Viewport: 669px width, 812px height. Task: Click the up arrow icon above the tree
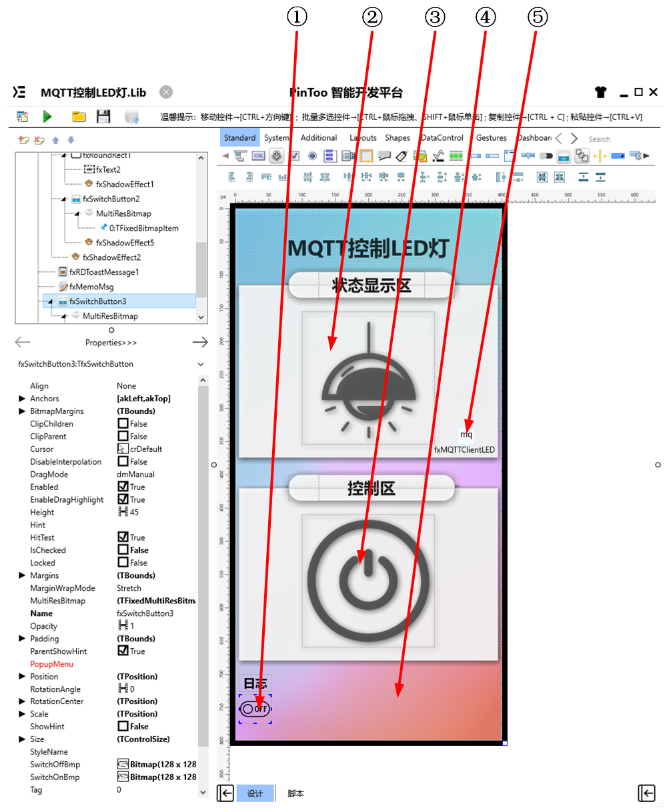pos(55,140)
